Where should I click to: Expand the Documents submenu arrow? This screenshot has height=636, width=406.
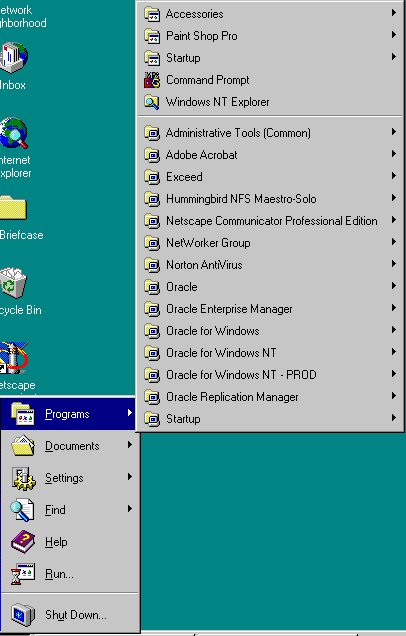click(x=129, y=445)
